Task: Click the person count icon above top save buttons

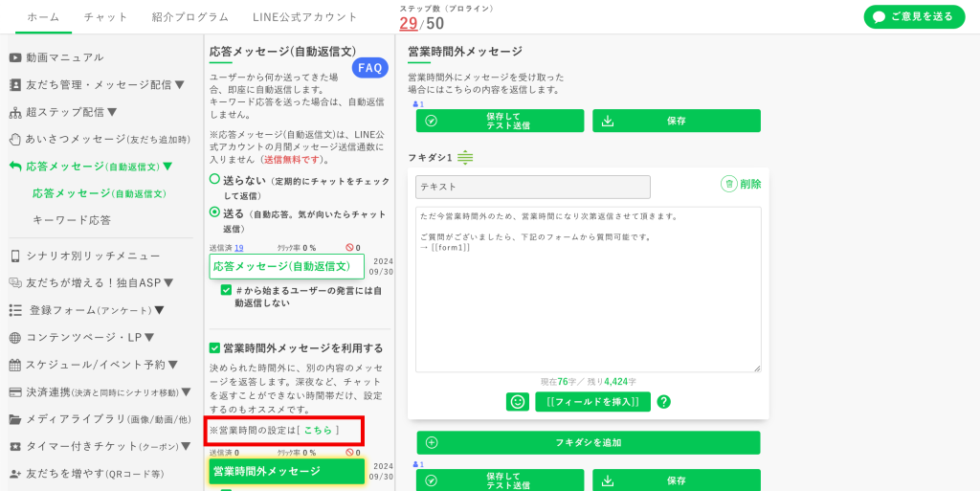Action: coord(416,104)
